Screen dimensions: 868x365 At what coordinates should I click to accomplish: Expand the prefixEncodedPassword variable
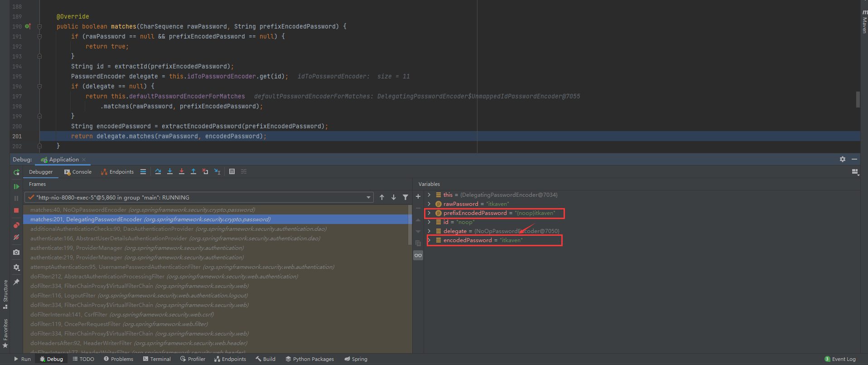point(429,213)
